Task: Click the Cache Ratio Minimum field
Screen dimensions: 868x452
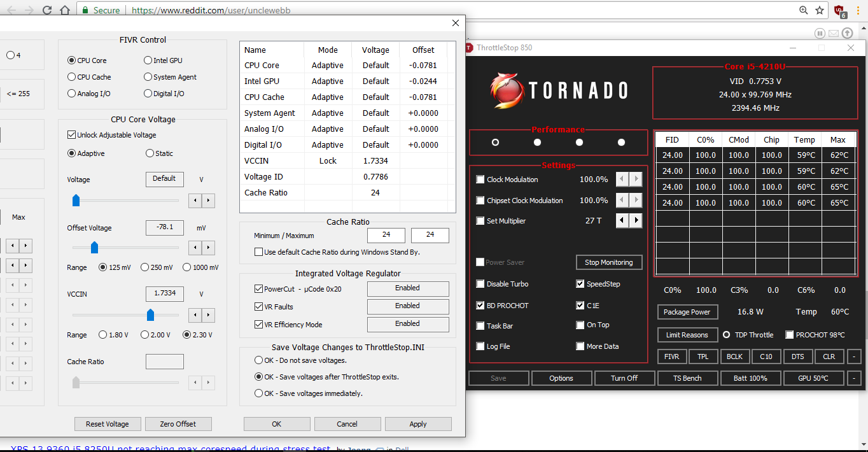Action: [386, 235]
